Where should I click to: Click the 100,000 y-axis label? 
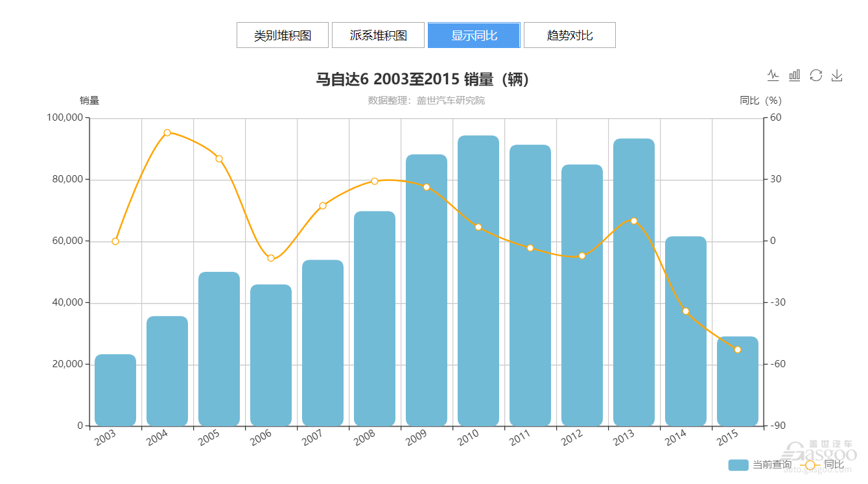pyautogui.click(x=66, y=118)
